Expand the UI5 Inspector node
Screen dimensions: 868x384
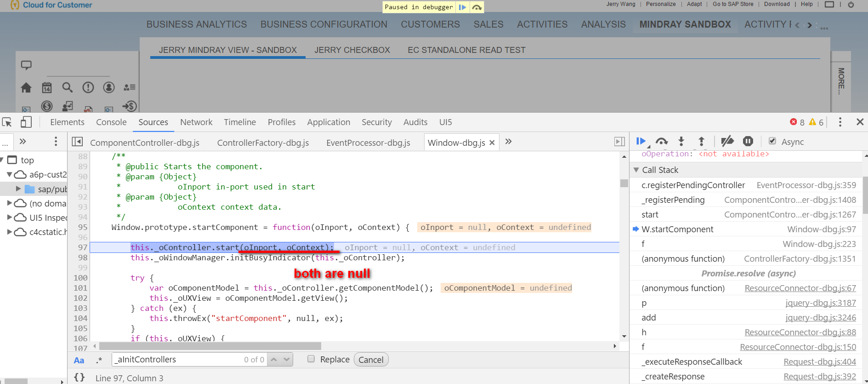[10, 217]
